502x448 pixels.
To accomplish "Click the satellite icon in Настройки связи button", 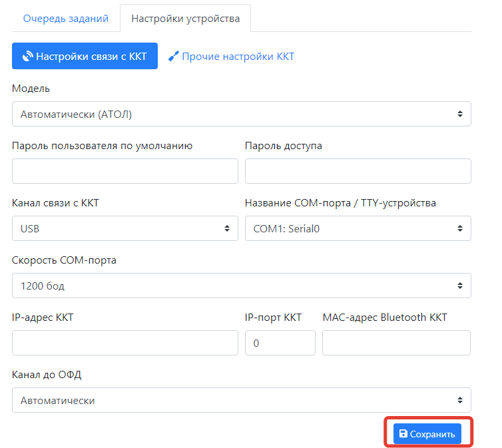I will coord(27,57).
